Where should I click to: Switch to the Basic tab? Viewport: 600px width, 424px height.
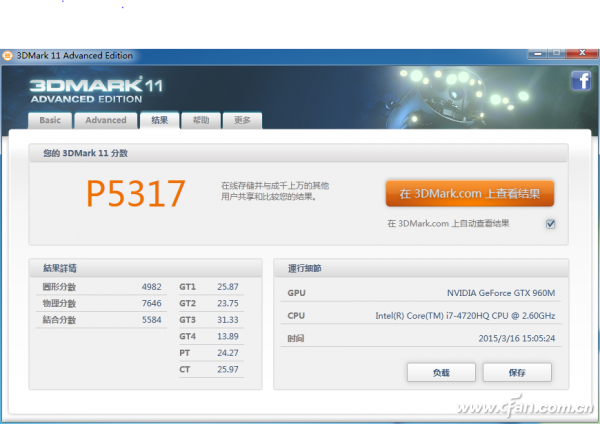click(50, 120)
